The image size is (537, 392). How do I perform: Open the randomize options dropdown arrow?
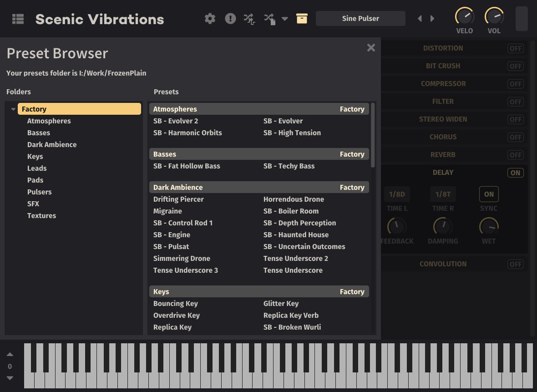click(285, 20)
